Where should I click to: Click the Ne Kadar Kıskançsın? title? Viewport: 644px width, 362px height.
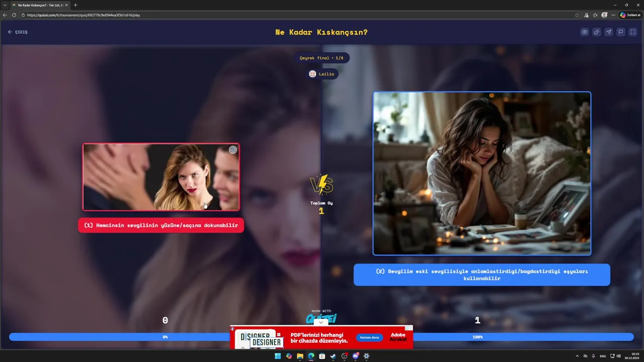pyautogui.click(x=321, y=32)
